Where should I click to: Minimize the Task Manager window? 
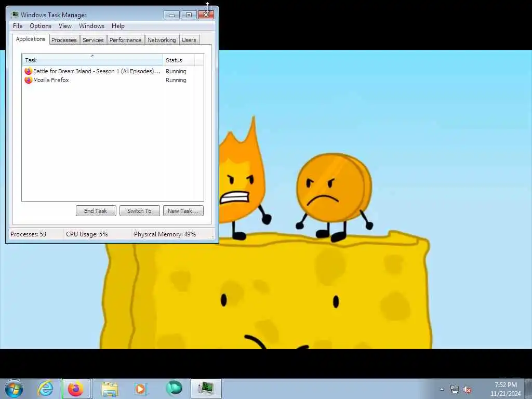(171, 15)
